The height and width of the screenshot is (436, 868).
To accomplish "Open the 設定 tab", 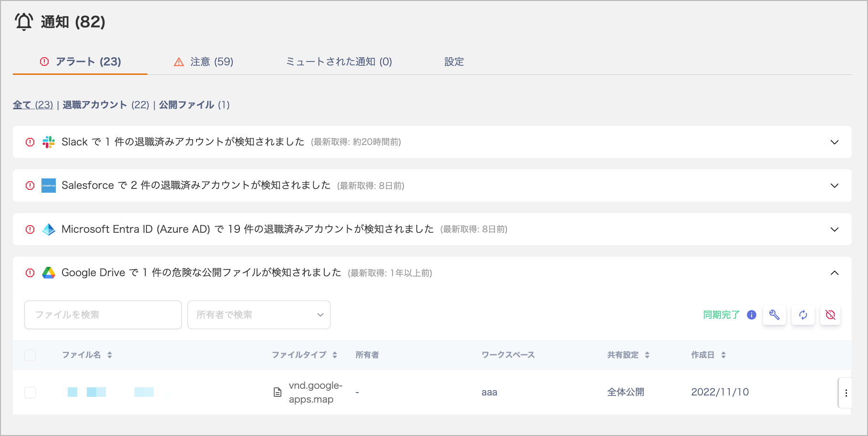I will 454,62.
